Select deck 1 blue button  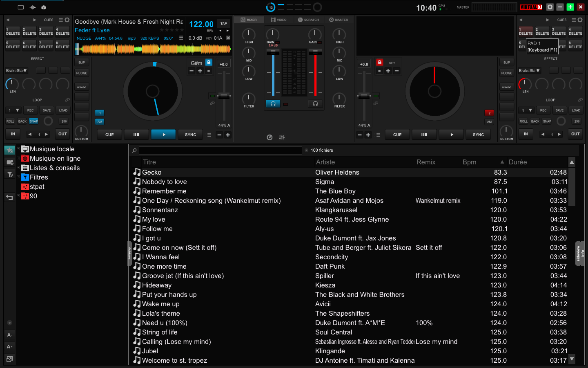click(x=100, y=113)
